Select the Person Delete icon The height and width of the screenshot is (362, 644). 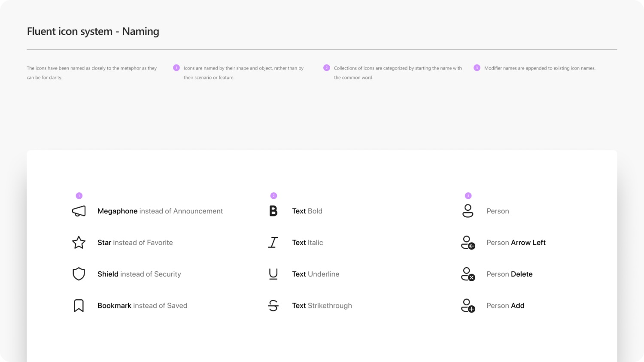[468, 274]
